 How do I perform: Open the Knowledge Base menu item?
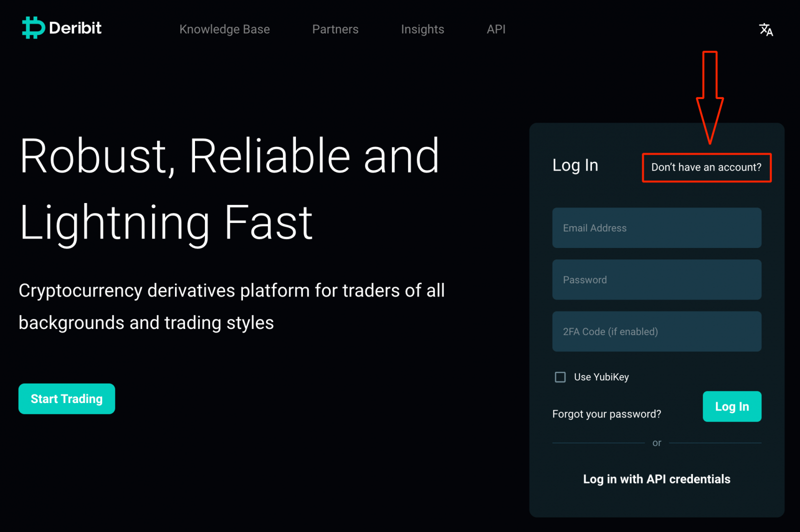pos(224,29)
